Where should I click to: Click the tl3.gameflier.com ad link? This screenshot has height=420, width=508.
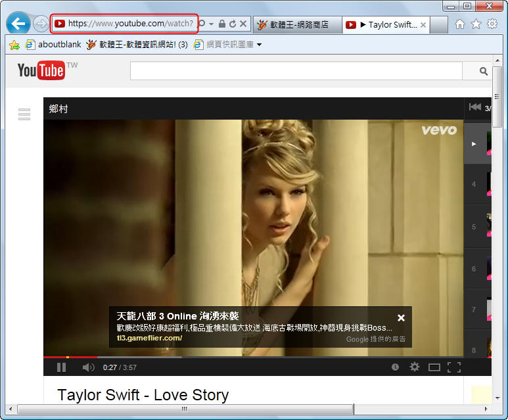pos(149,338)
